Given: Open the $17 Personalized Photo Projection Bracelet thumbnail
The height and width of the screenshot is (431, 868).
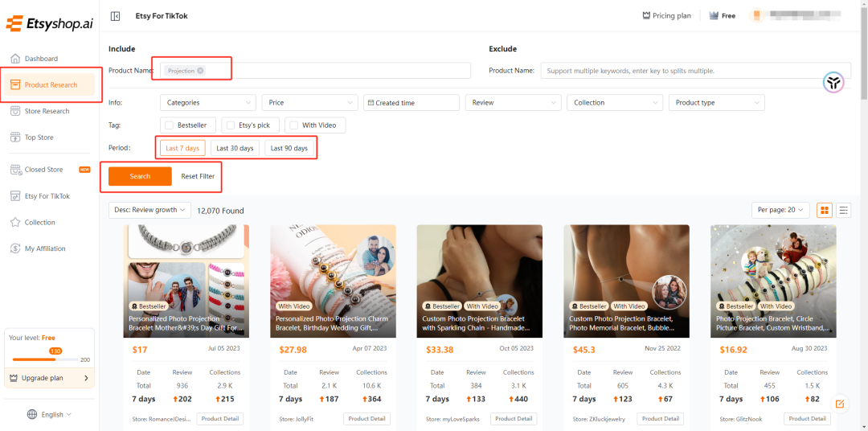Looking at the screenshot, I should point(186,281).
